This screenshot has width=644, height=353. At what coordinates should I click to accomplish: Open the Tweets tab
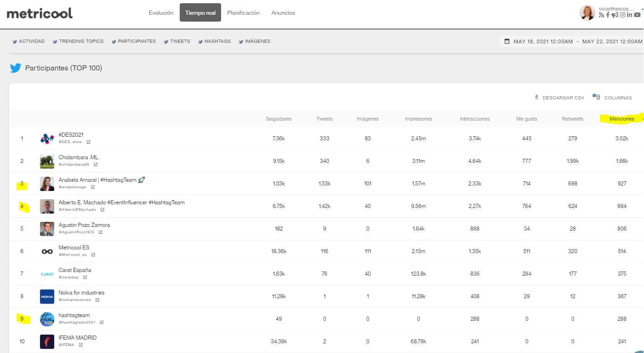tap(177, 41)
